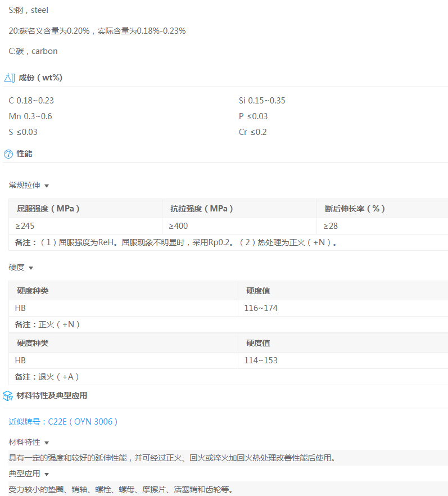Click the 性能 section heading
This screenshot has width=448, height=496.
(25, 154)
